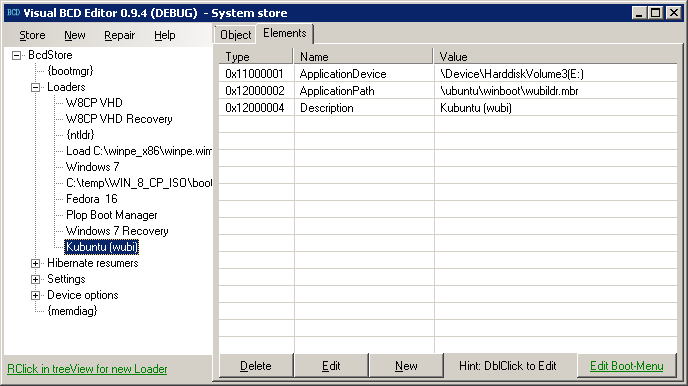Expand the Device options node
688x386 pixels.
click(36, 295)
